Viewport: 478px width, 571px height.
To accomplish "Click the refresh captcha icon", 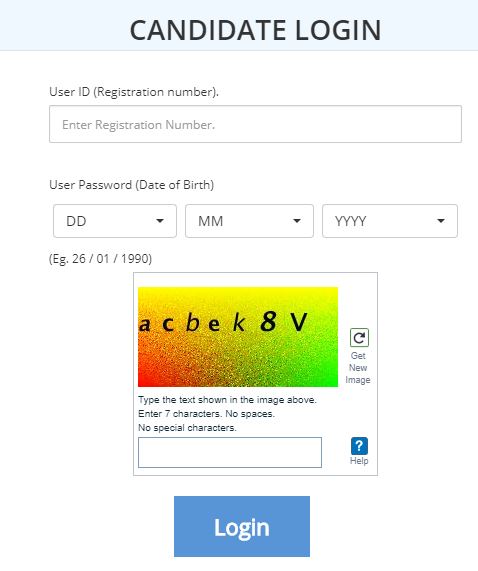I will pyautogui.click(x=359, y=338).
